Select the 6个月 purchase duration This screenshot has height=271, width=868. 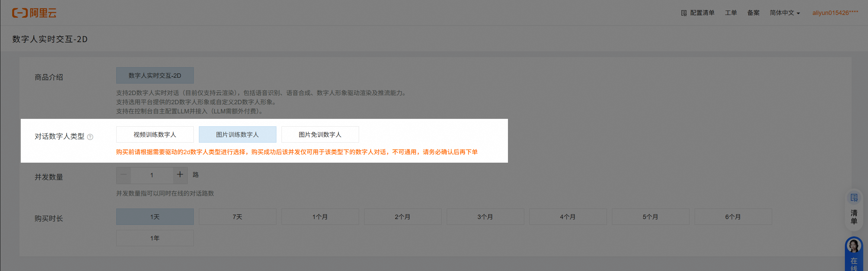[x=733, y=217]
